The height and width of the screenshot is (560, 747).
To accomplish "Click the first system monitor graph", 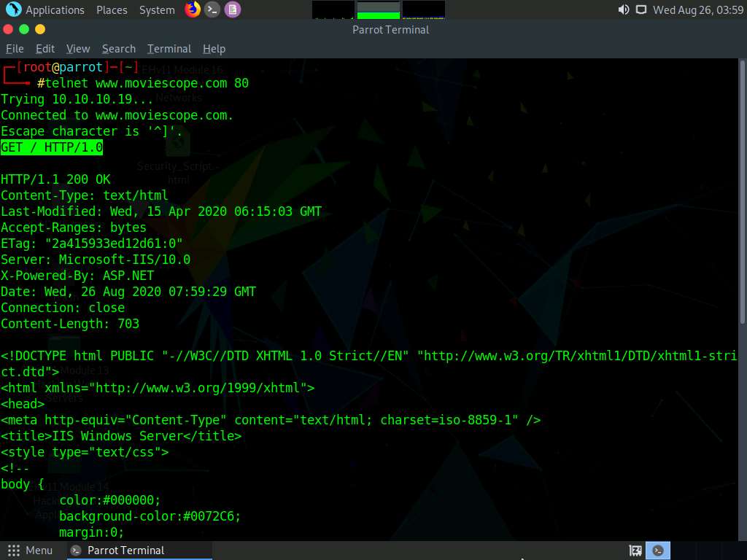I will point(333,10).
